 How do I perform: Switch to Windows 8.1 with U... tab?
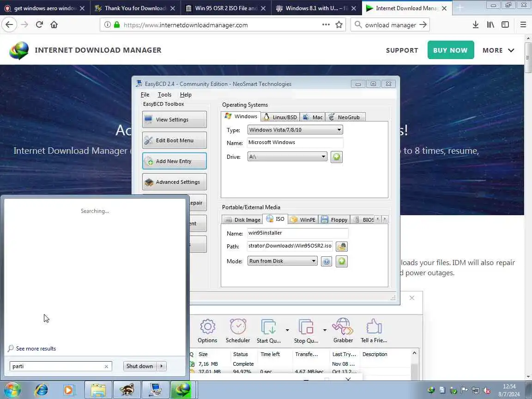coord(316,8)
